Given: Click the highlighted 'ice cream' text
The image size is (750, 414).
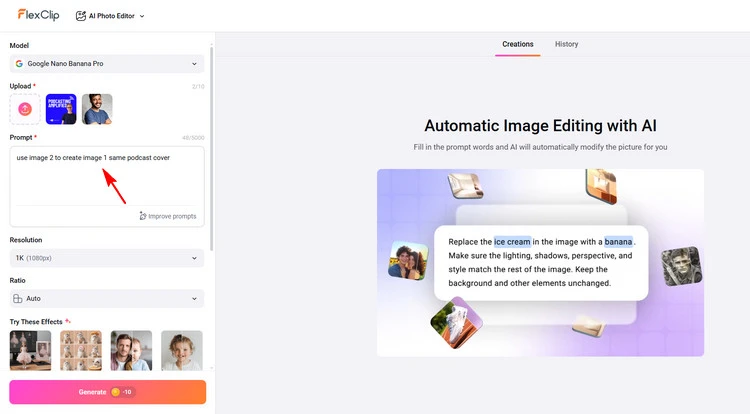Looking at the screenshot, I should pos(512,242).
